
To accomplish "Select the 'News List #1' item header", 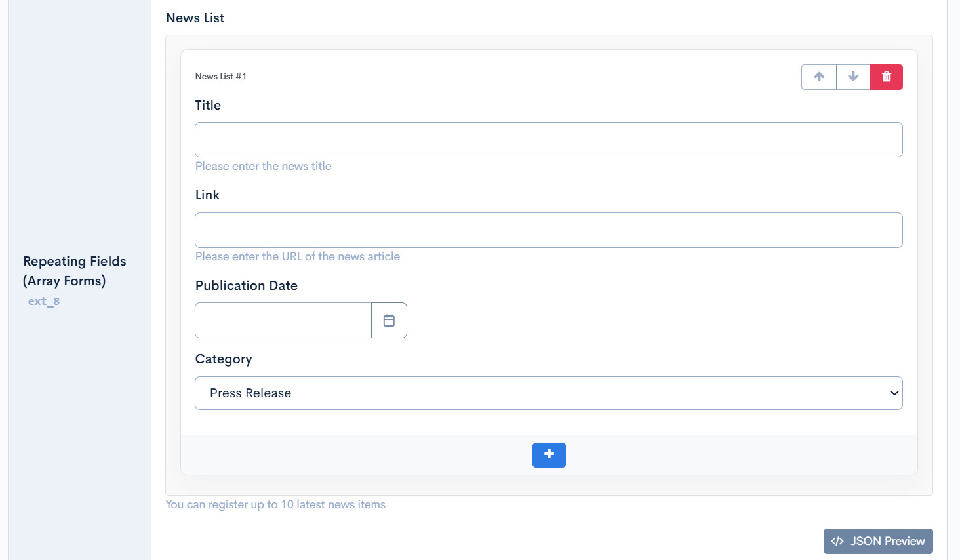I will point(221,77).
